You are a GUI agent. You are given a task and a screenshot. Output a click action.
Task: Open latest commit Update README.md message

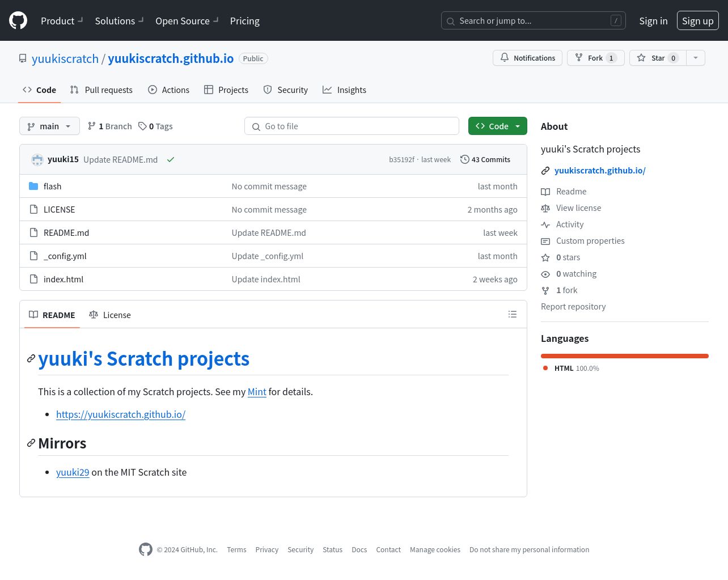(x=120, y=159)
